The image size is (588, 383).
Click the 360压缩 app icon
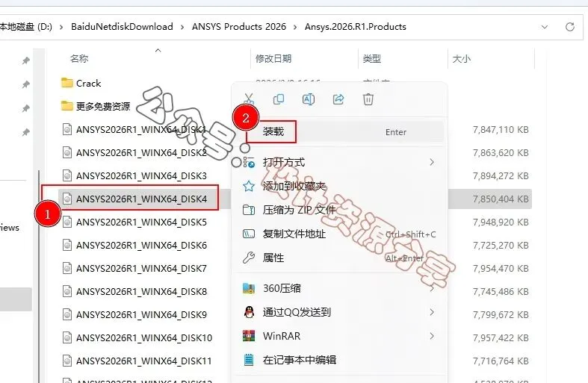pyautogui.click(x=249, y=288)
